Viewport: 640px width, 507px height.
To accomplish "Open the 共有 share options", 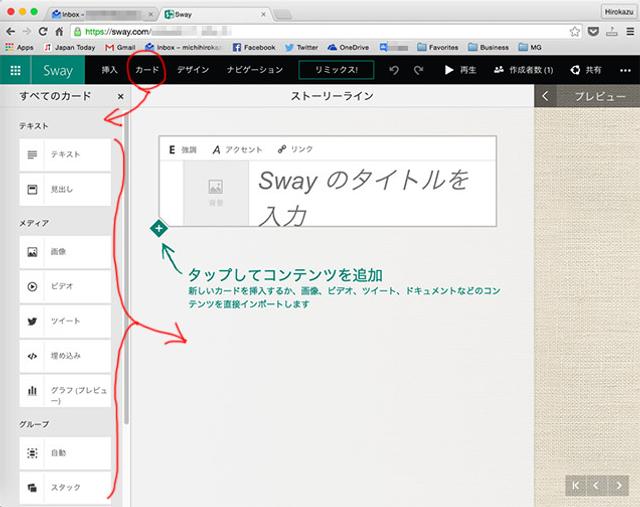I will pyautogui.click(x=586, y=70).
